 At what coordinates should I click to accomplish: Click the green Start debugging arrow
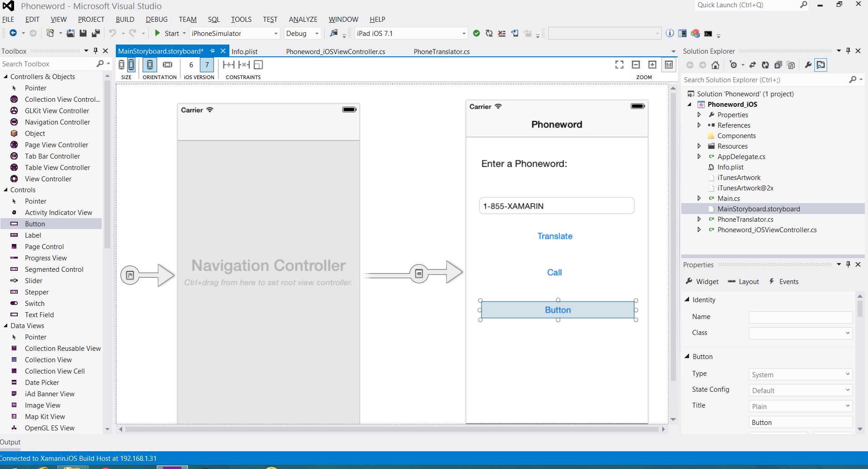click(x=157, y=33)
